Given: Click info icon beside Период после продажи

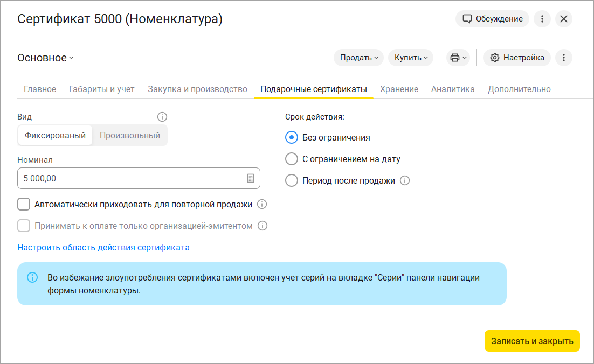Looking at the screenshot, I should [405, 181].
